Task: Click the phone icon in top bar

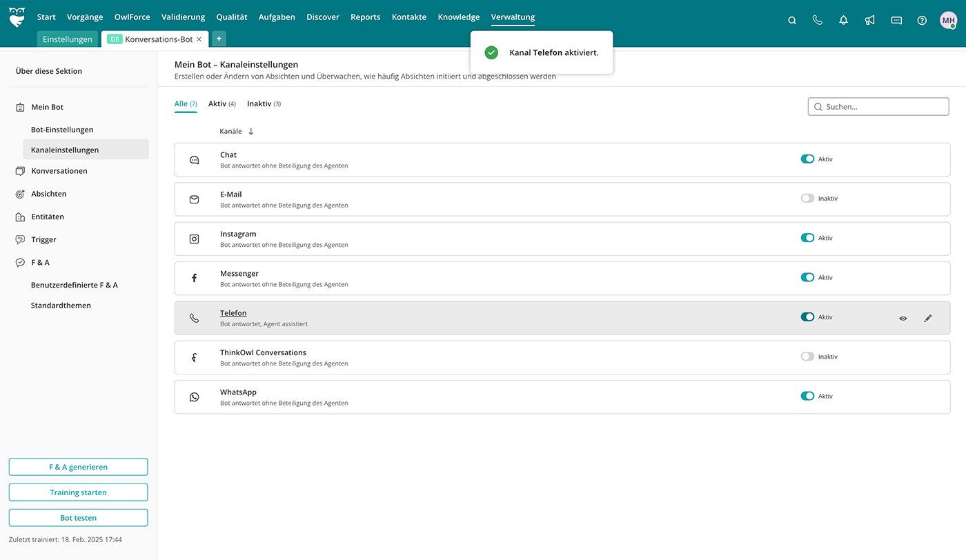Action: 818,21
